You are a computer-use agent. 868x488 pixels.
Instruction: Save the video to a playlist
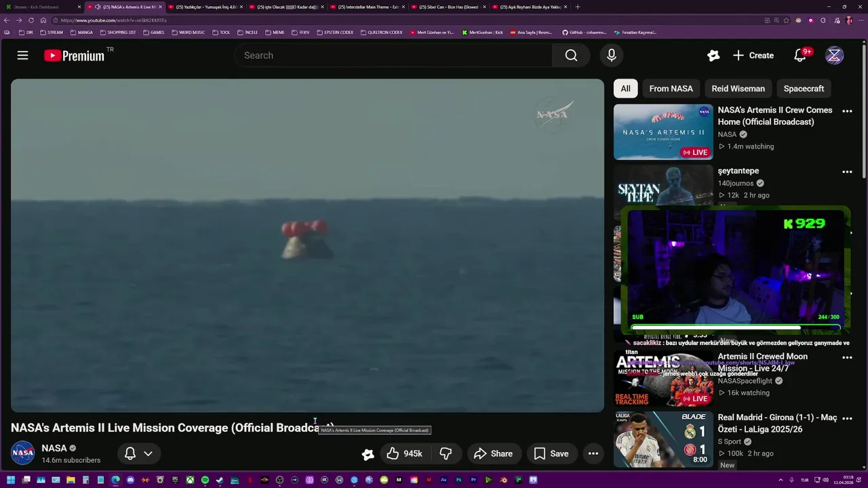[551, 453]
